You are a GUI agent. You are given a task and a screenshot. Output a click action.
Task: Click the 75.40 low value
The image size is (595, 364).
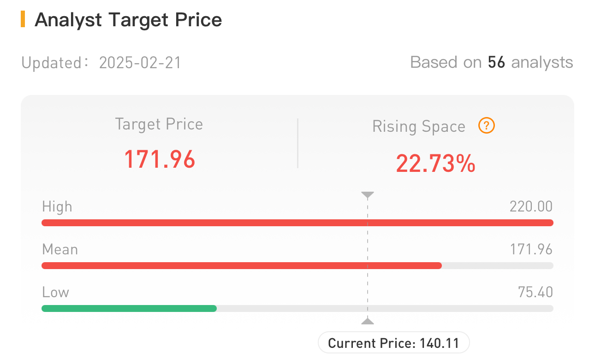(x=535, y=292)
